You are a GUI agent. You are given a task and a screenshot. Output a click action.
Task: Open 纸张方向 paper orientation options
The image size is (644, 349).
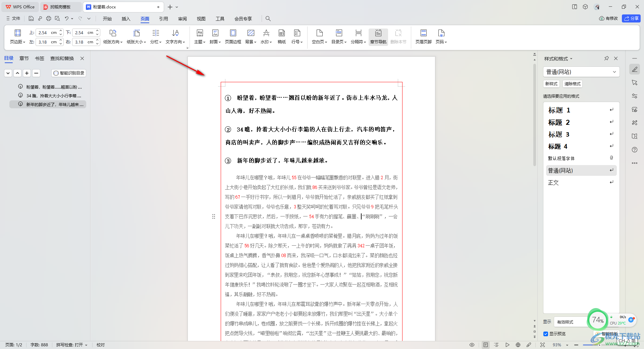[113, 37]
